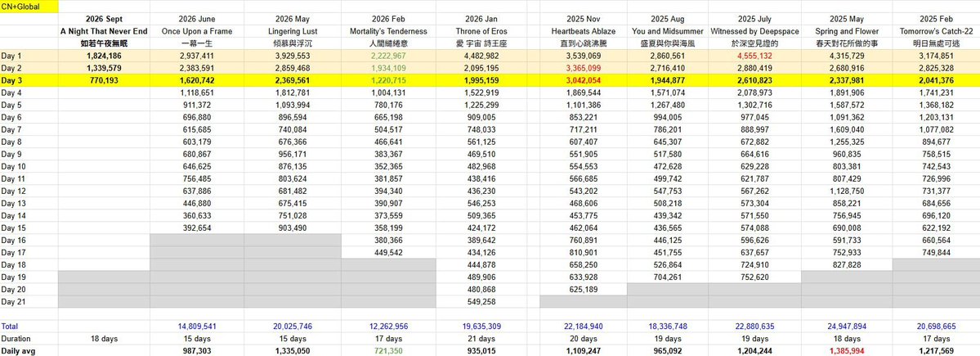Screen dimensions: 980x356
Task: Select the total 19,635,309
Action: (482, 327)
